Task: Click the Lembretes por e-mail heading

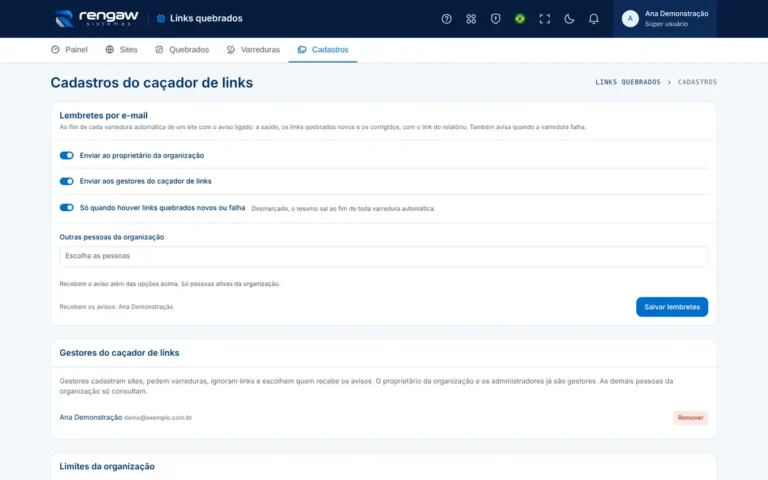Action: (103, 116)
